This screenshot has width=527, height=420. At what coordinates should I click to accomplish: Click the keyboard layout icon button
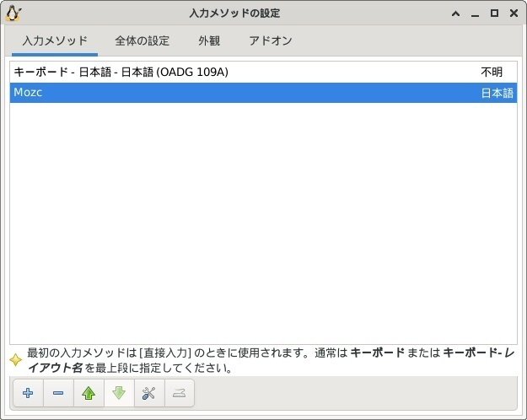(179, 393)
